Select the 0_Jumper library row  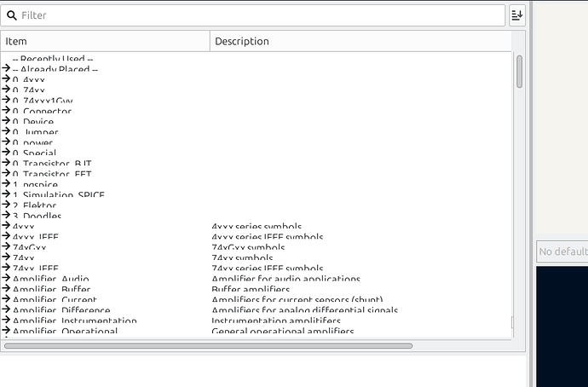click(x=33, y=132)
